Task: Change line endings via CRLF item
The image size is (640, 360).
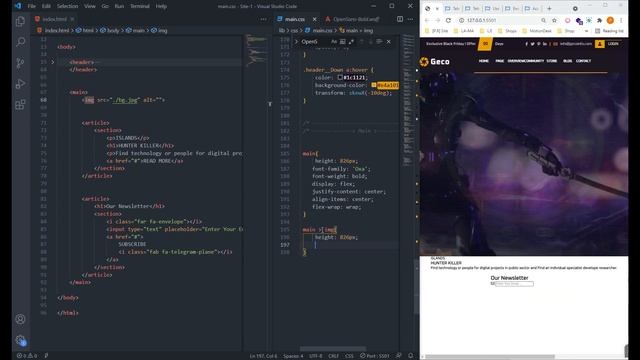Action: tap(333, 356)
